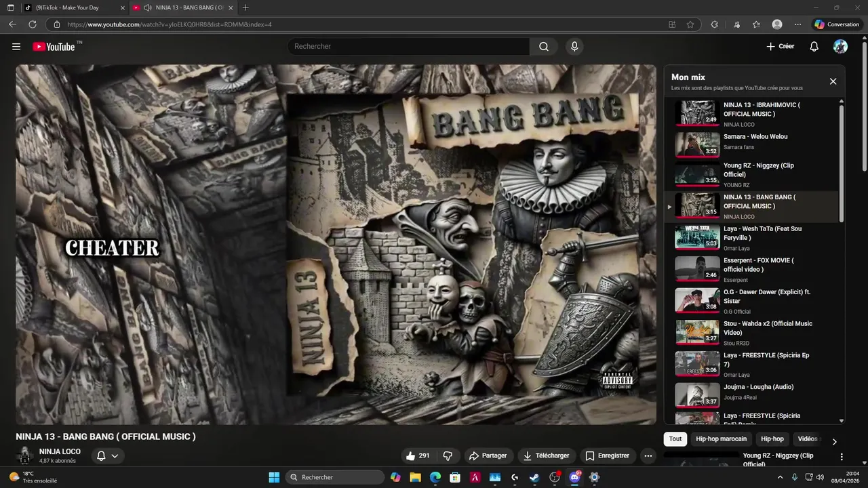Click Télécharger download button
The width and height of the screenshot is (868, 488).
pos(546,455)
